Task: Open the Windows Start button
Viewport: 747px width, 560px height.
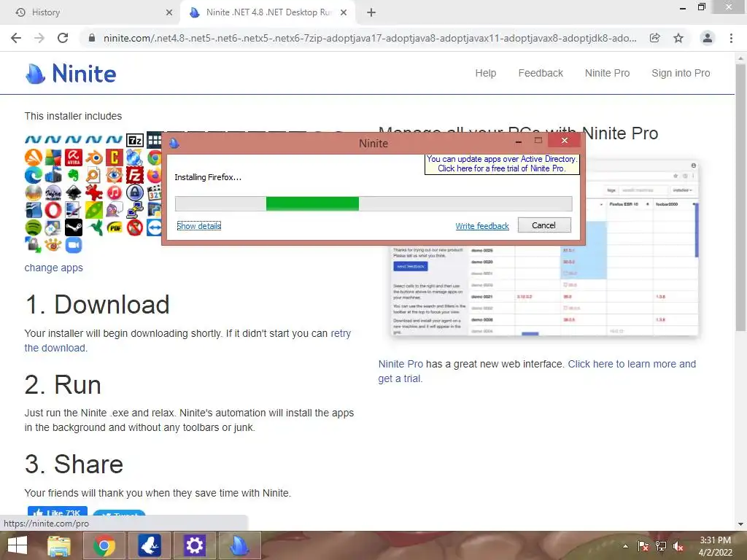Action: click(18, 545)
